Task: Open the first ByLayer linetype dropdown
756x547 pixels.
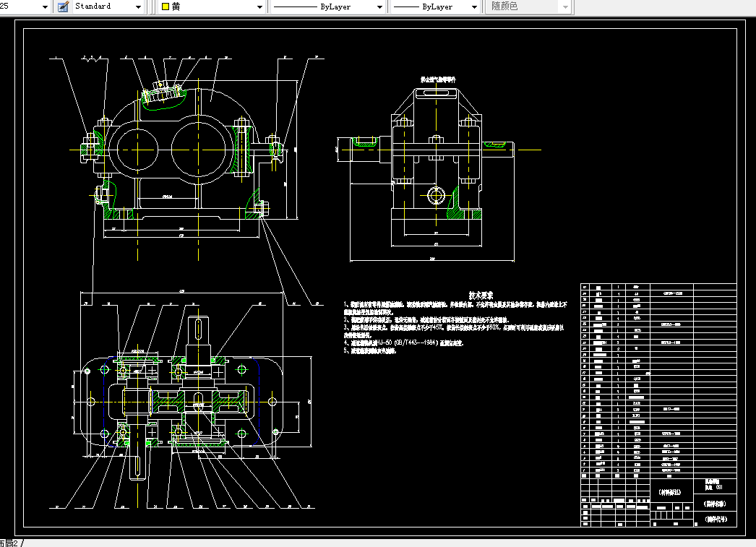Action: (379, 7)
